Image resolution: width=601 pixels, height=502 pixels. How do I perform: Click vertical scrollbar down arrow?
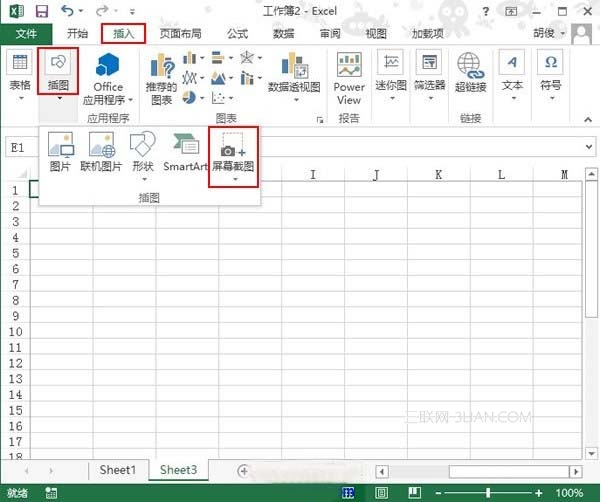click(x=591, y=453)
